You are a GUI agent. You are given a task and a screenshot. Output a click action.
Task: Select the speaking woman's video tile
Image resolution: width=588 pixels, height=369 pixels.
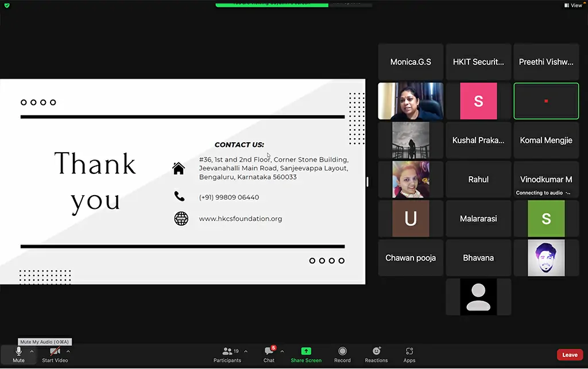411,101
